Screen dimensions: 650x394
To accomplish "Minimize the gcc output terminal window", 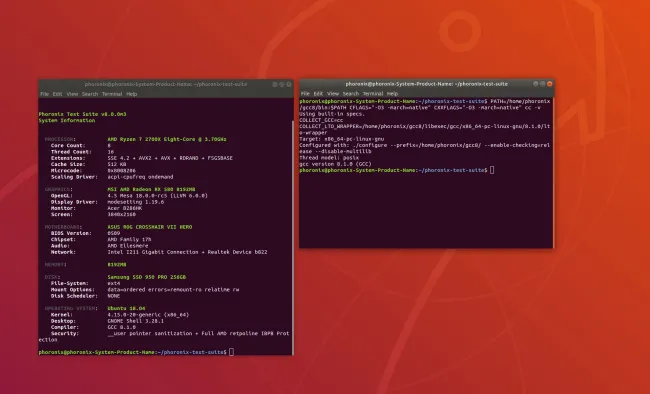I will 536,84.
